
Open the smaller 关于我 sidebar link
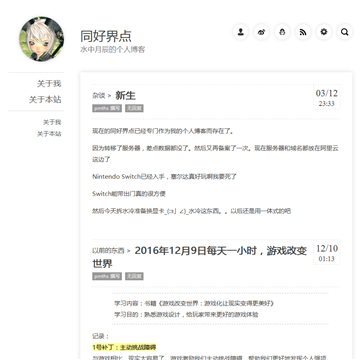tap(52, 122)
